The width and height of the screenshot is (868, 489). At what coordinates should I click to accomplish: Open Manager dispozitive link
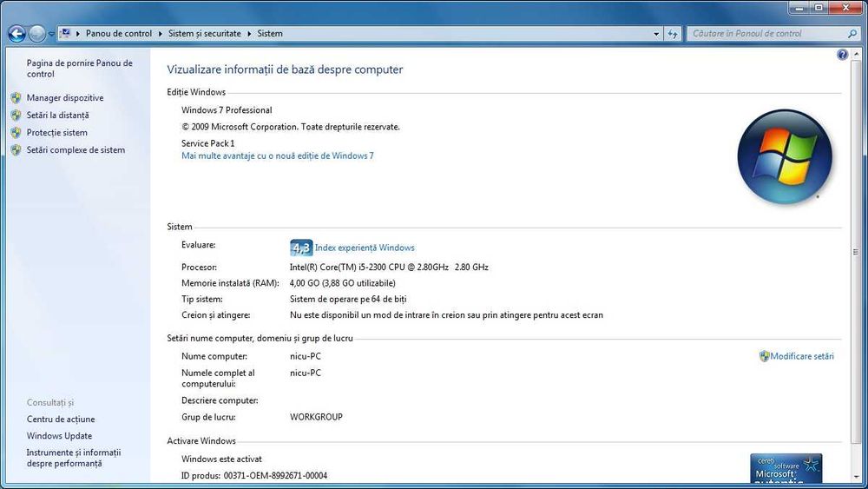click(x=65, y=98)
